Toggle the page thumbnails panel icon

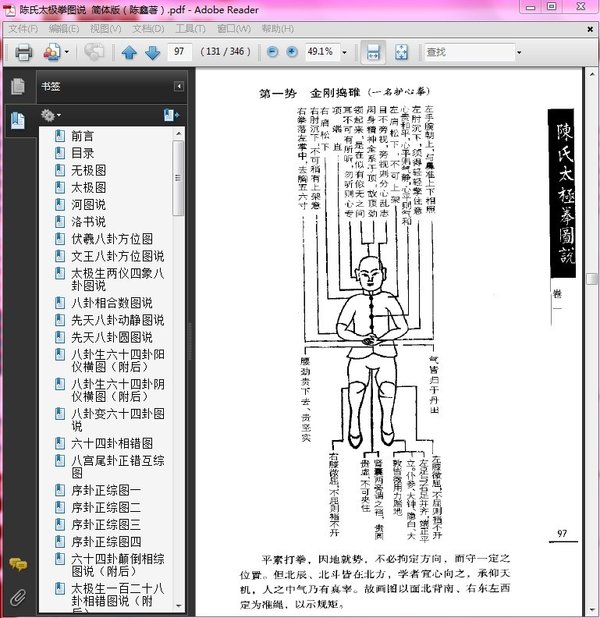click(17, 87)
